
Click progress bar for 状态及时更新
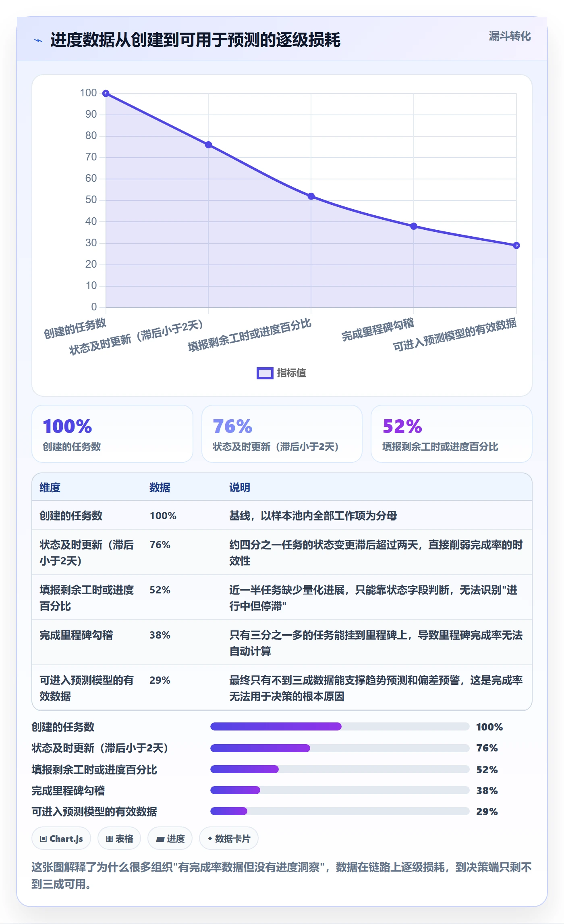pos(340,748)
